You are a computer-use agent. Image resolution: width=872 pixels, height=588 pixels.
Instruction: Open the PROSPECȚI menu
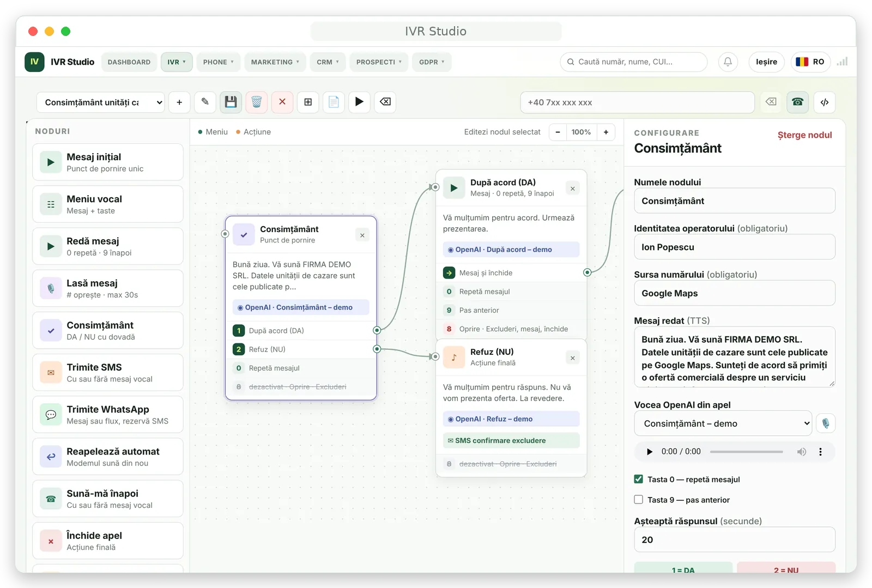[379, 62]
